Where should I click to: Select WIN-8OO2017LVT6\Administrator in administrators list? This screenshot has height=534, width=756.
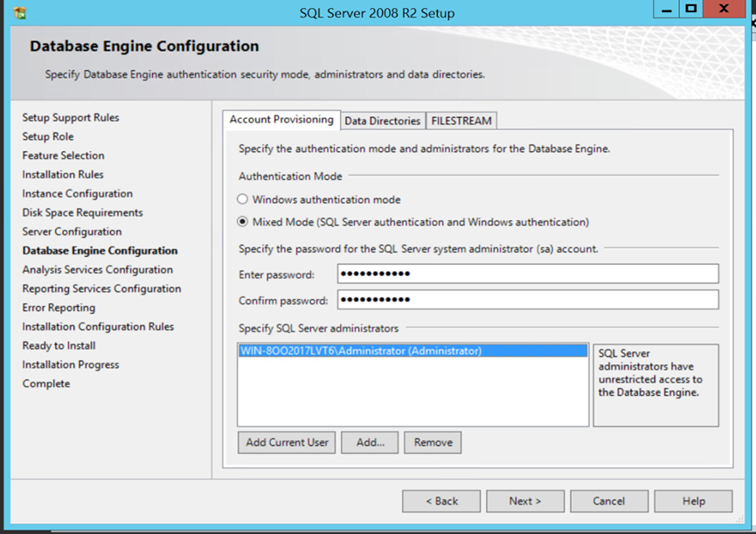[x=413, y=350]
